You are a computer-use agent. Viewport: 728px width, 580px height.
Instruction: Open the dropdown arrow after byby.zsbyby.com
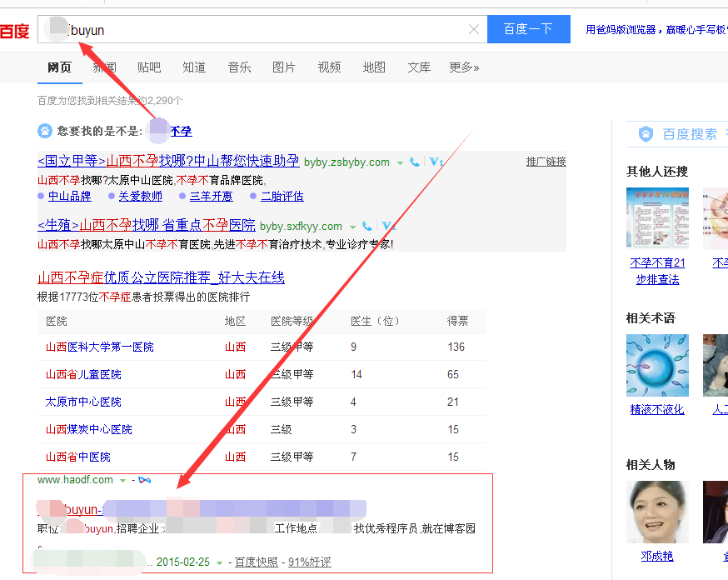[399, 162]
